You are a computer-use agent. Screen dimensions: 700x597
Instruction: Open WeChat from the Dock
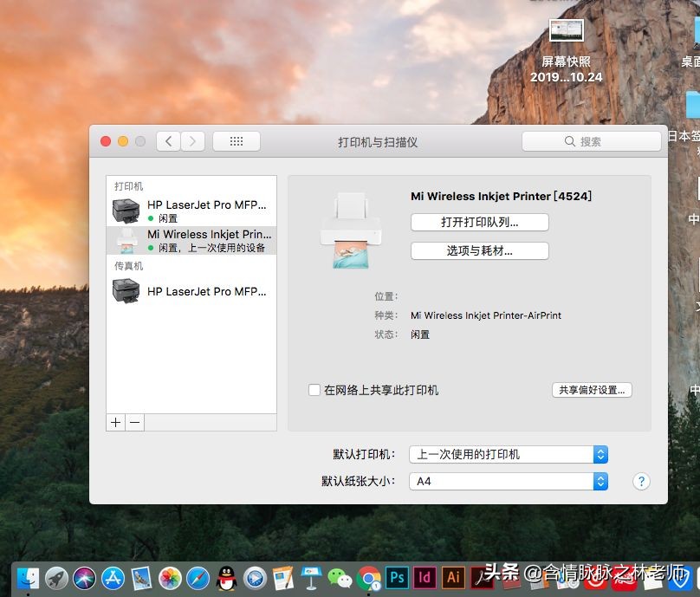[x=340, y=578]
